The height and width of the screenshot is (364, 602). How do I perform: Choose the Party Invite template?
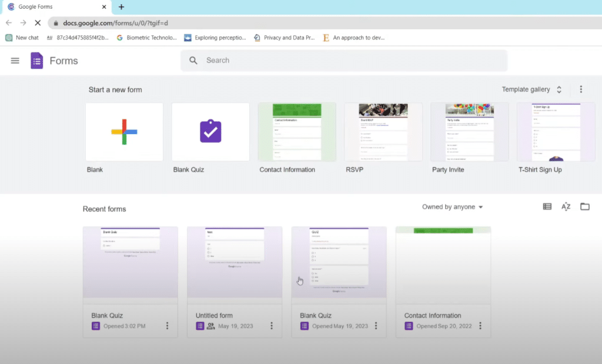click(470, 132)
